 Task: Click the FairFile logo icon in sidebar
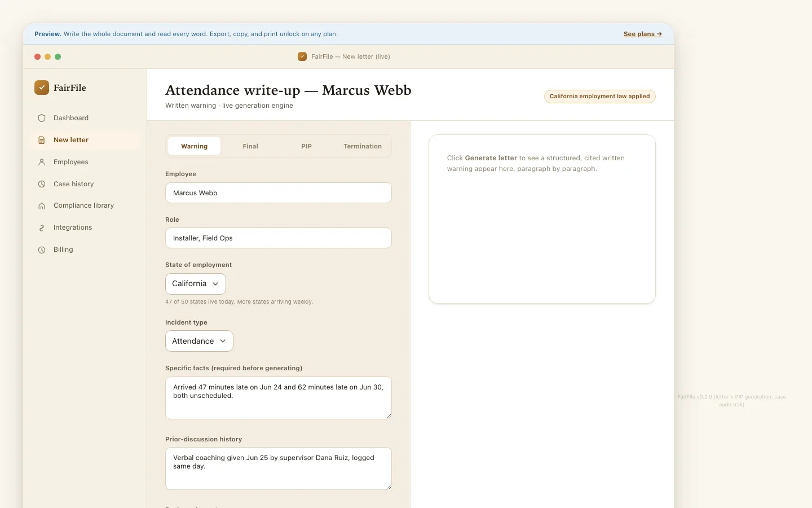point(42,87)
